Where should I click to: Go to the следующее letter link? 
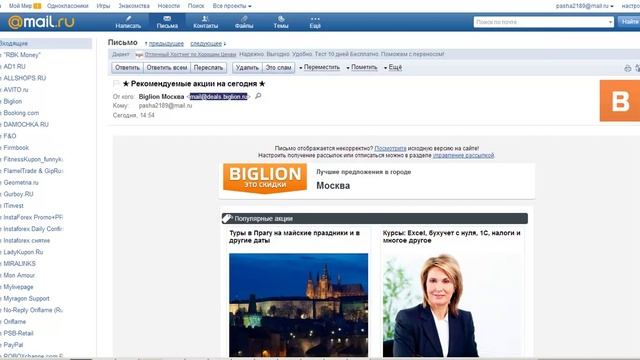(206, 43)
